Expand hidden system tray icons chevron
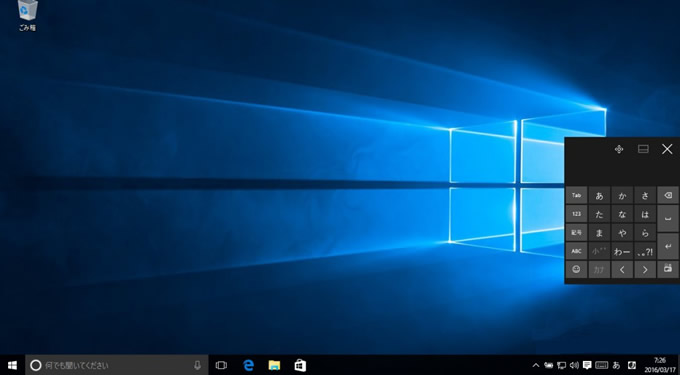Screen dimensions: 680x375 click(536, 365)
